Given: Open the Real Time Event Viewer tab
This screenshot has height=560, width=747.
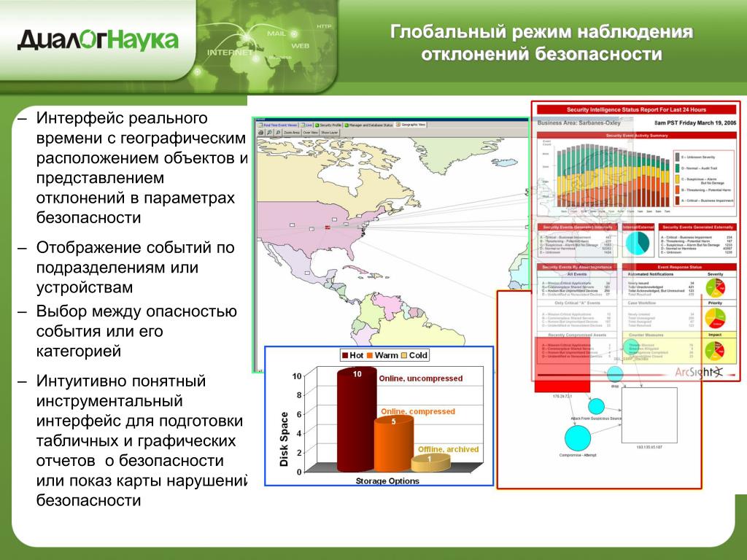Looking at the screenshot, I should [x=278, y=125].
